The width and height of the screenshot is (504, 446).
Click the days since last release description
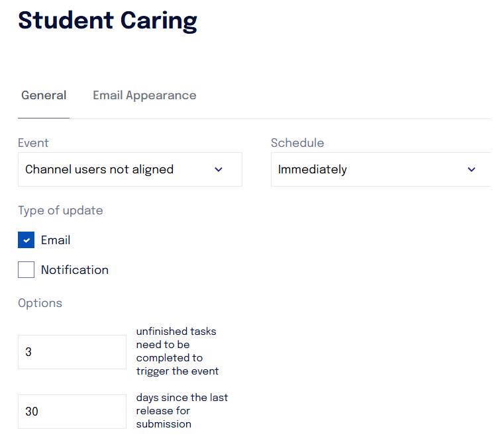[181, 411]
